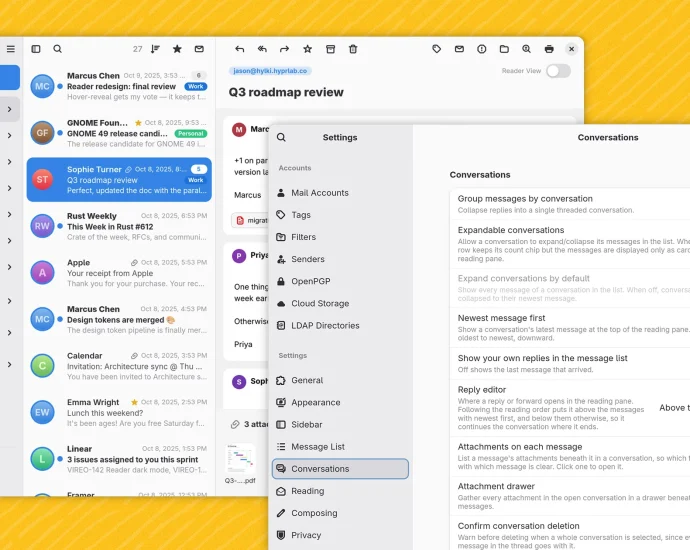Viewport: 690px width, 550px height.
Task: Open Linear 3 issues assigned email
Action: coord(119,459)
